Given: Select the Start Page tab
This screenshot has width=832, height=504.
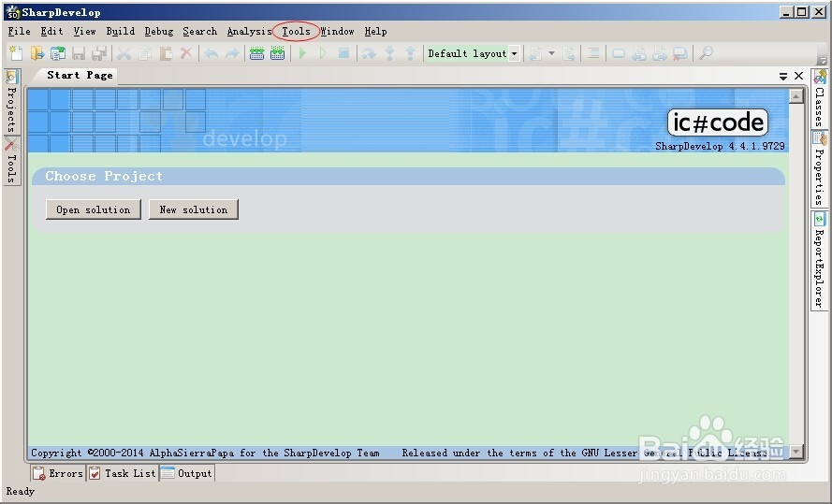Looking at the screenshot, I should [80, 75].
